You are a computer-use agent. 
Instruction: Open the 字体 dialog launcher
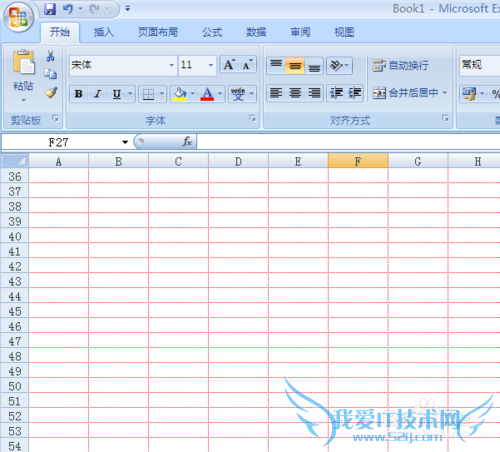252,118
